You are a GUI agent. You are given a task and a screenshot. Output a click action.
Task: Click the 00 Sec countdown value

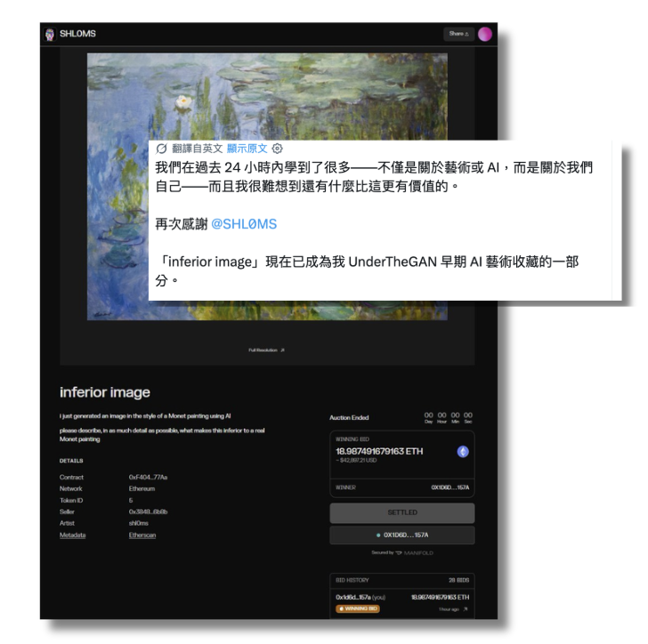coord(468,417)
